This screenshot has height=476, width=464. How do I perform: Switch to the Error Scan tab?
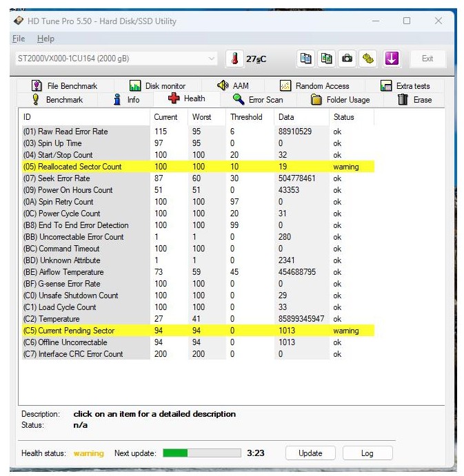pyautogui.click(x=258, y=100)
